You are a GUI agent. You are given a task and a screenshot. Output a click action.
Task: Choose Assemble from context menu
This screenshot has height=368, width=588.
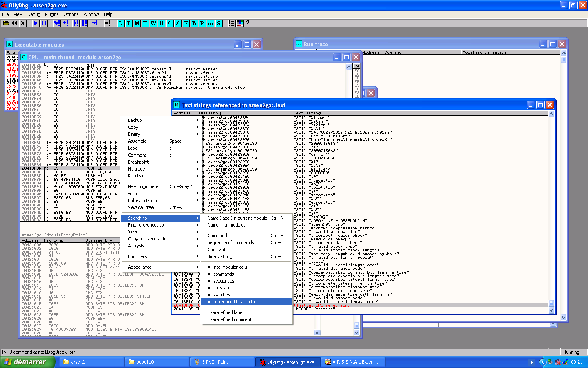point(160,141)
